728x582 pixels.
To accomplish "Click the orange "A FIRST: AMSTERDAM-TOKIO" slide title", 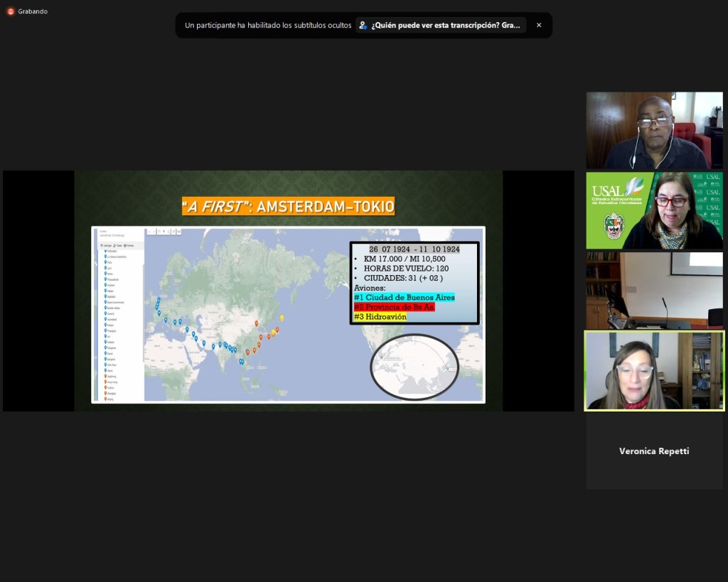I will pos(288,207).
